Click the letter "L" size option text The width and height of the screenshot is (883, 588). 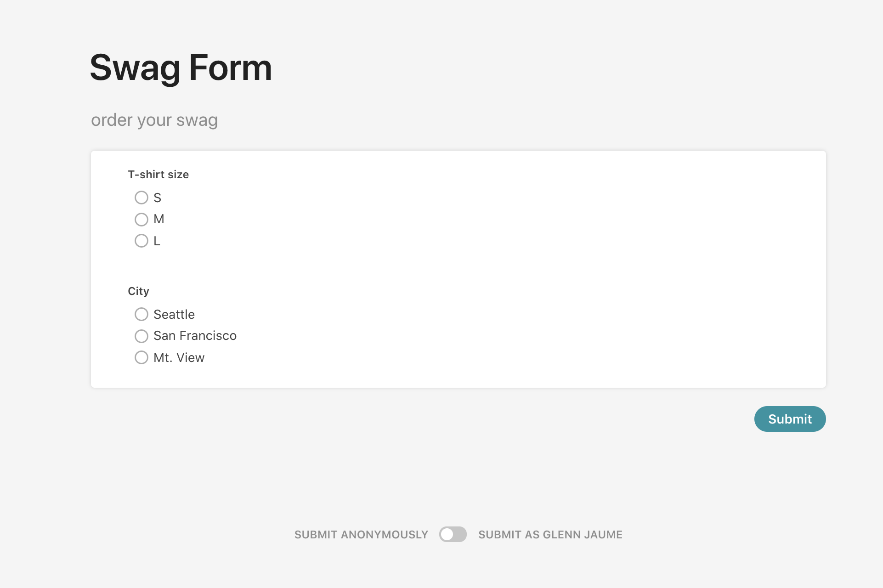(157, 241)
